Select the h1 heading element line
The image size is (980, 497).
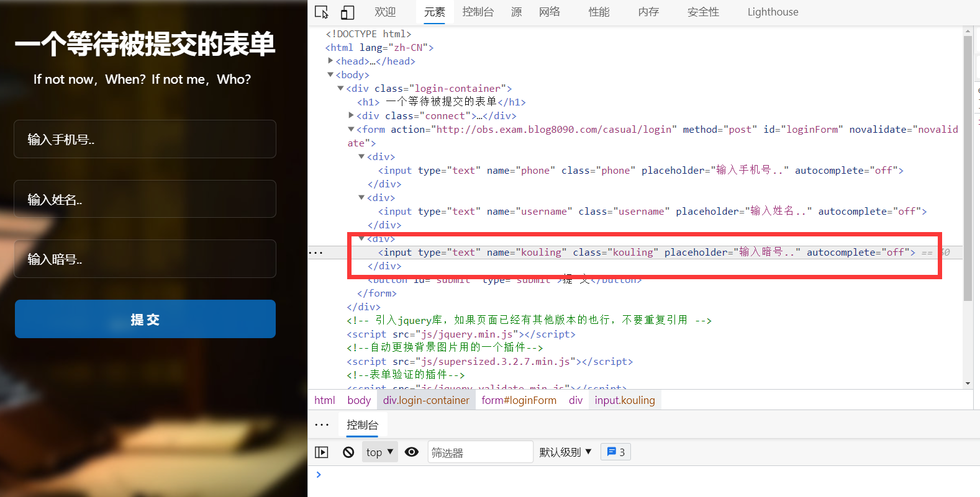(442, 102)
